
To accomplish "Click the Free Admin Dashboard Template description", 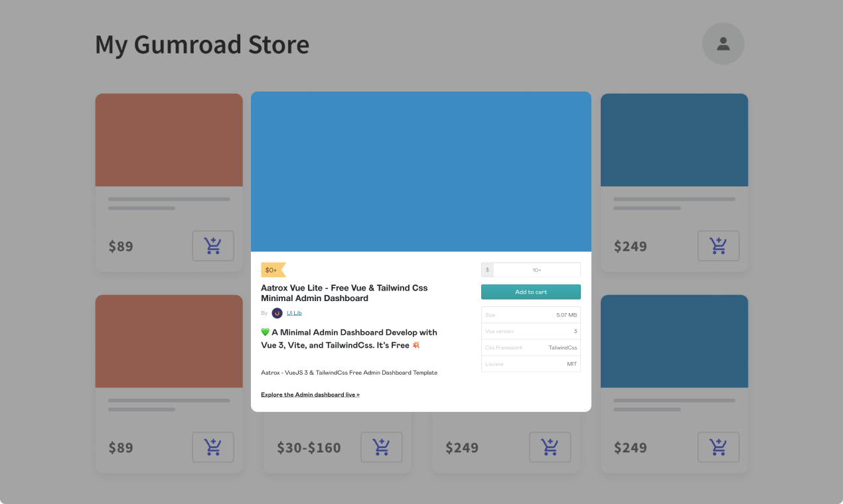I will (x=349, y=373).
